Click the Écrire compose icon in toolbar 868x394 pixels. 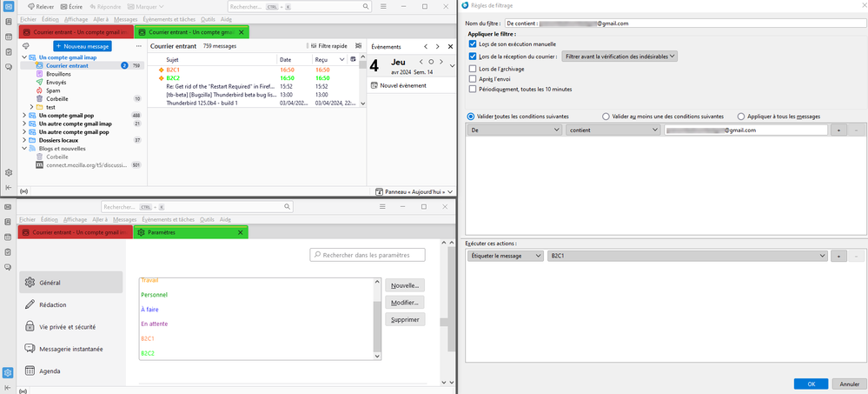tap(63, 6)
